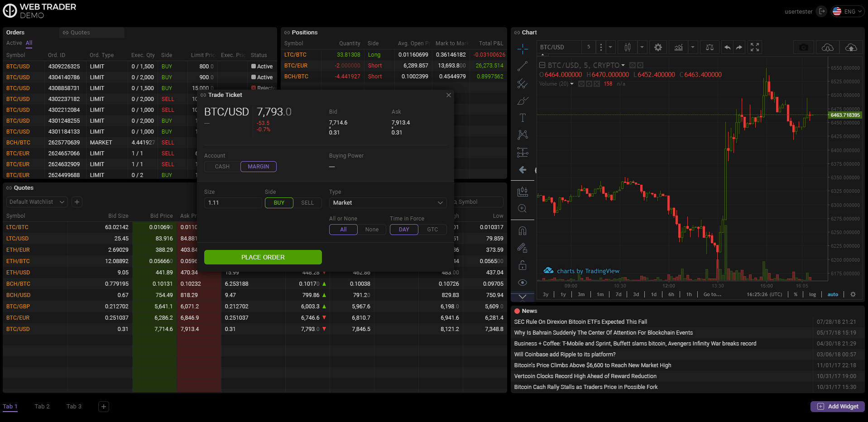
Task: Open the indicators menu icon
Action: pyautogui.click(x=678, y=47)
